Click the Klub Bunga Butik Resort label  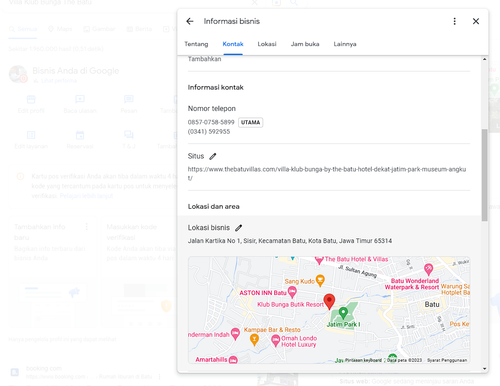pos(290,304)
